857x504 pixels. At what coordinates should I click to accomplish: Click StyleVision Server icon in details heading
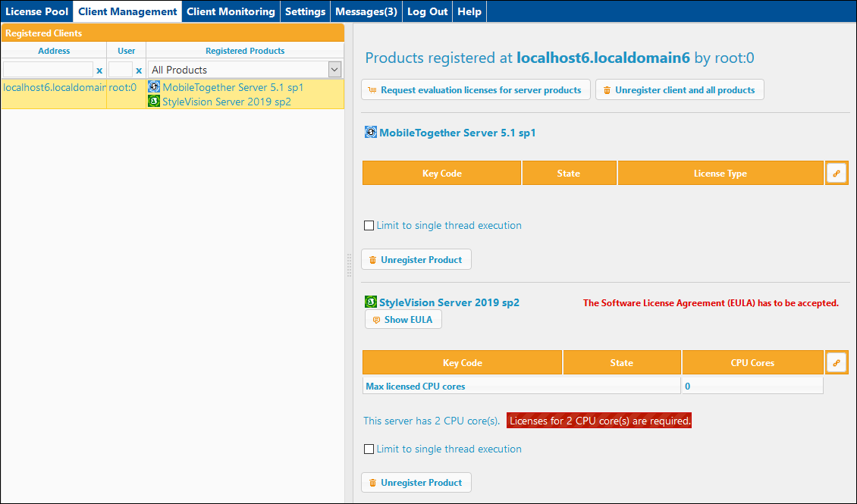(371, 302)
